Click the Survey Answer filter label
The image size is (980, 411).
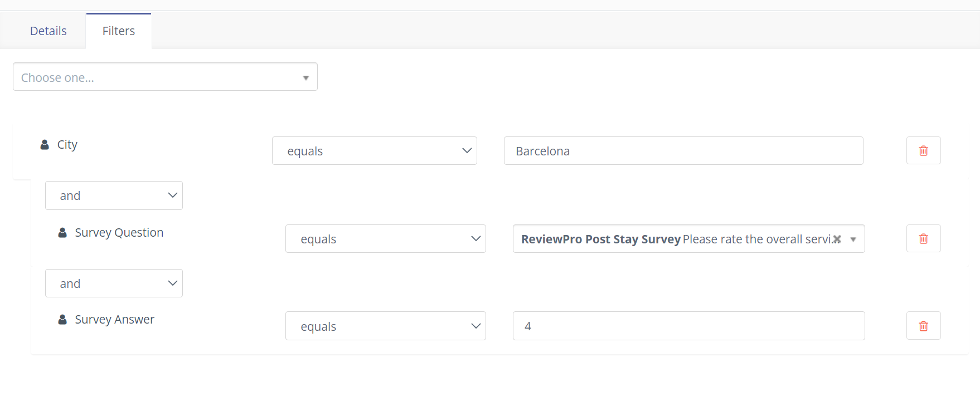(115, 320)
